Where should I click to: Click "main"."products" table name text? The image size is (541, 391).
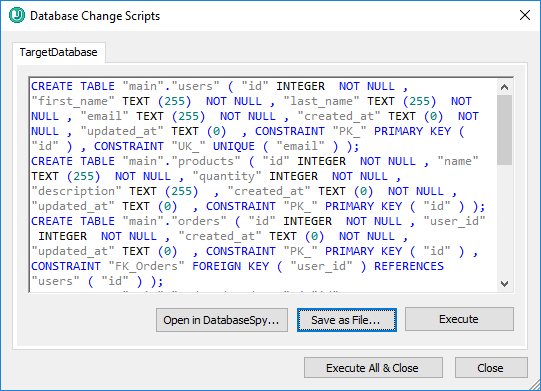[181, 161]
